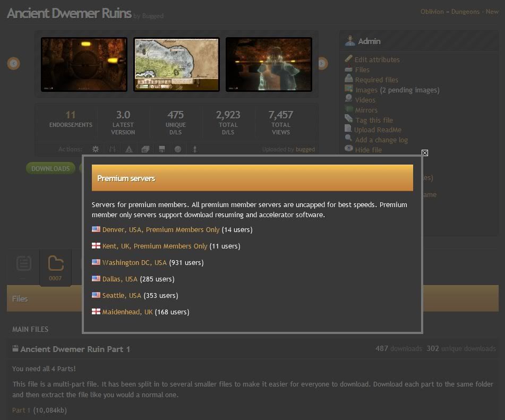The image size is (505, 420).
Task: Click the Hide file eye icon
Action: (x=348, y=149)
